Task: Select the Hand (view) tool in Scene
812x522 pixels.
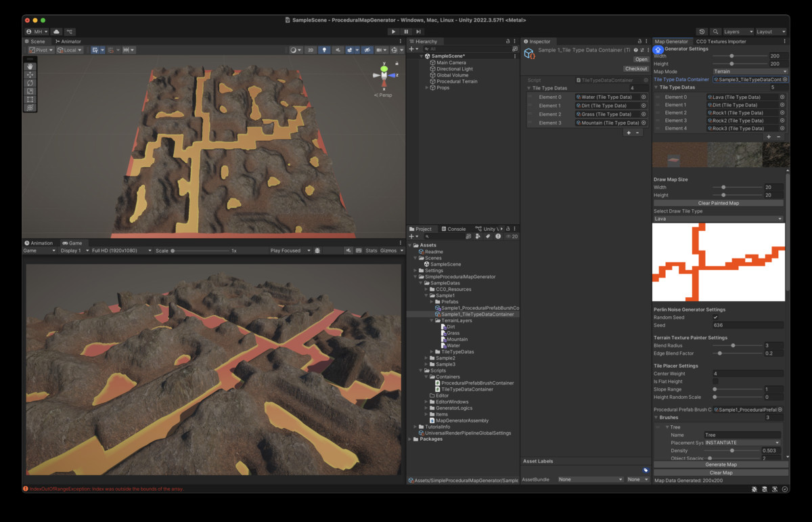Action: click(x=30, y=66)
